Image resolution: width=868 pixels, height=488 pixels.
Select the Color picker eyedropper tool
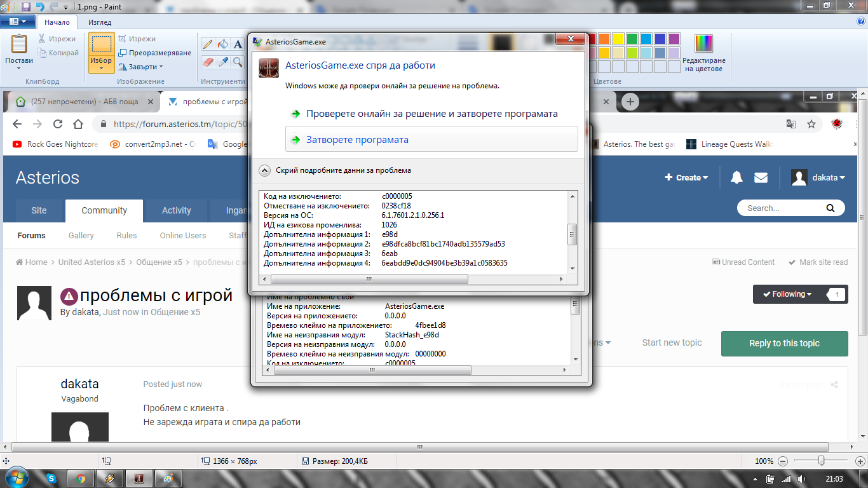click(223, 62)
